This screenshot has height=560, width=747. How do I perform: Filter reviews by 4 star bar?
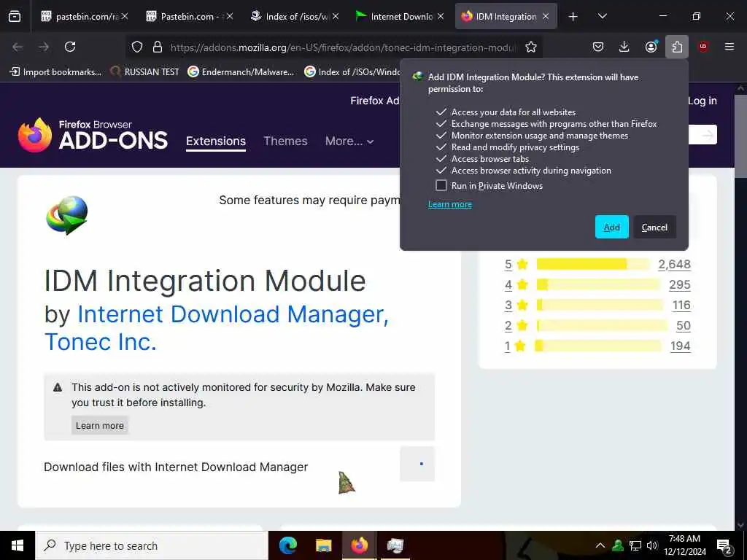pyautogui.click(x=598, y=284)
